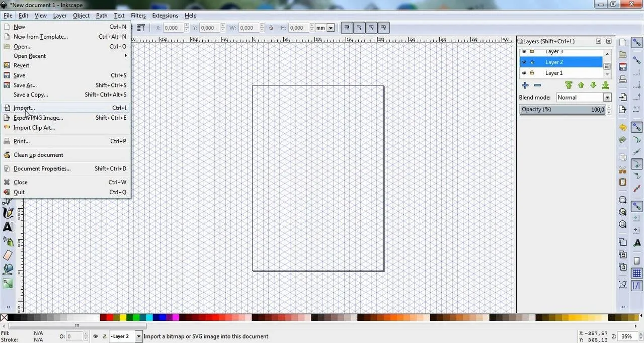644x343 pixels.
Task: Open units dropdown showing mm
Action: [x=325, y=28]
